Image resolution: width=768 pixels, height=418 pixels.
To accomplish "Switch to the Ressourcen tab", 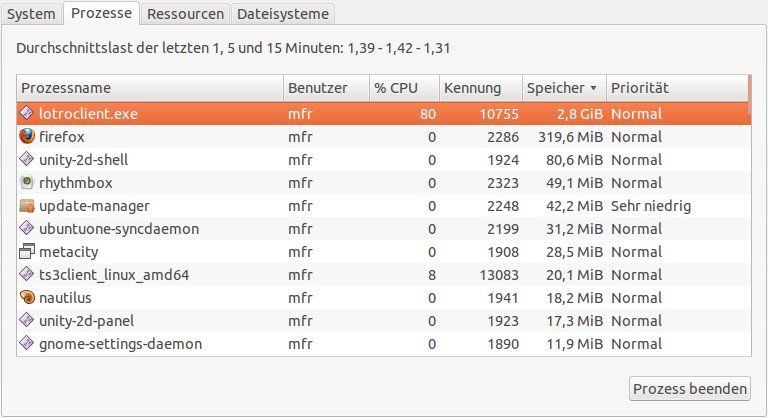I will pyautogui.click(x=185, y=14).
